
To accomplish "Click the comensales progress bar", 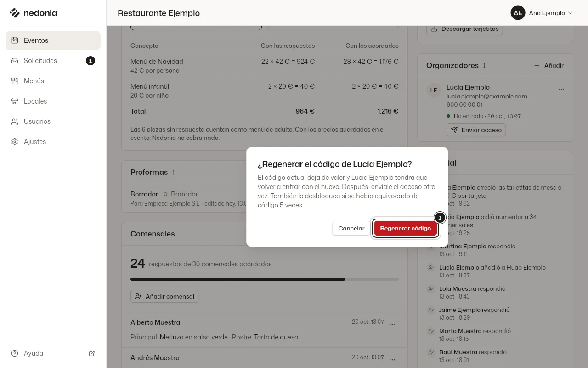I will pyautogui.click(x=265, y=279).
